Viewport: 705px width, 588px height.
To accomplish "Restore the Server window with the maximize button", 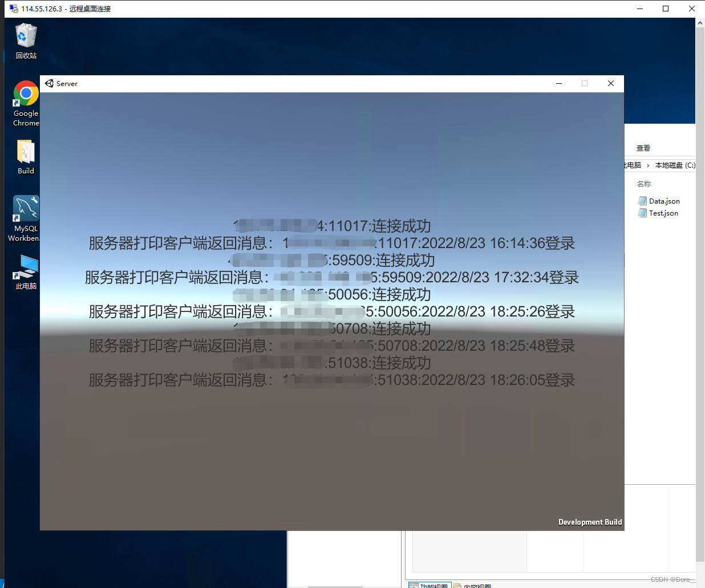I will [x=584, y=83].
